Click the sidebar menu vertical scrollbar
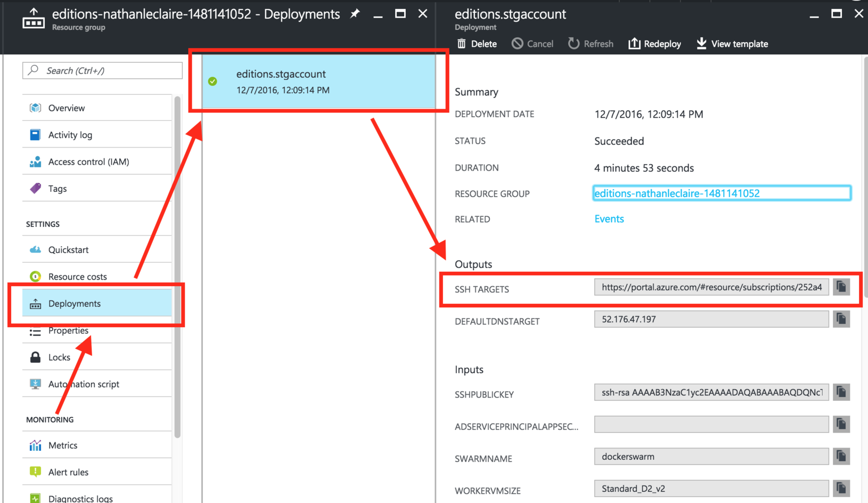Viewport: 868px width, 503px height. pos(177,266)
